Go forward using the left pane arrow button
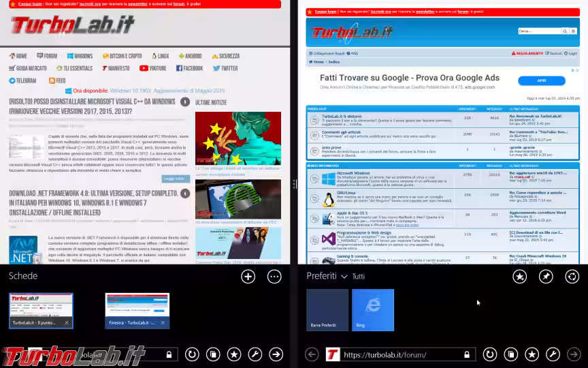Screen dimensions: 588x368 (276, 354)
